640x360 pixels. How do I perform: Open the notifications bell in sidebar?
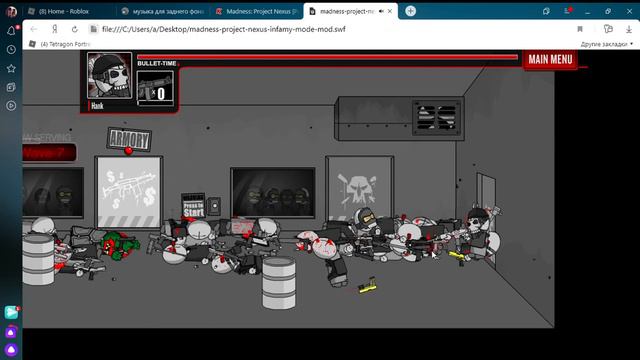[11, 31]
